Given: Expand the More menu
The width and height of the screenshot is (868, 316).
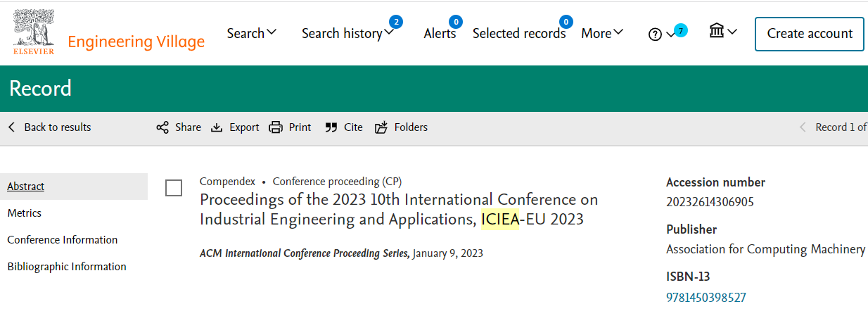Looking at the screenshot, I should point(602,33).
